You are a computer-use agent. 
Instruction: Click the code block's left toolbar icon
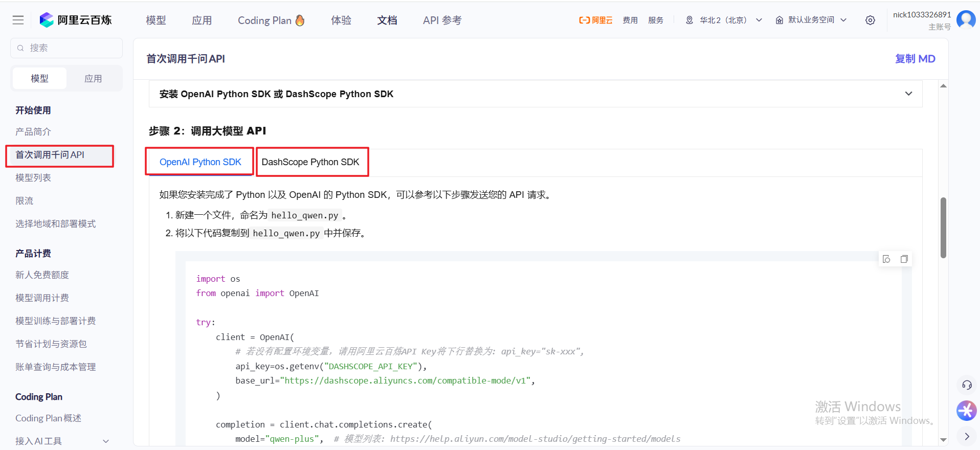pos(886,259)
